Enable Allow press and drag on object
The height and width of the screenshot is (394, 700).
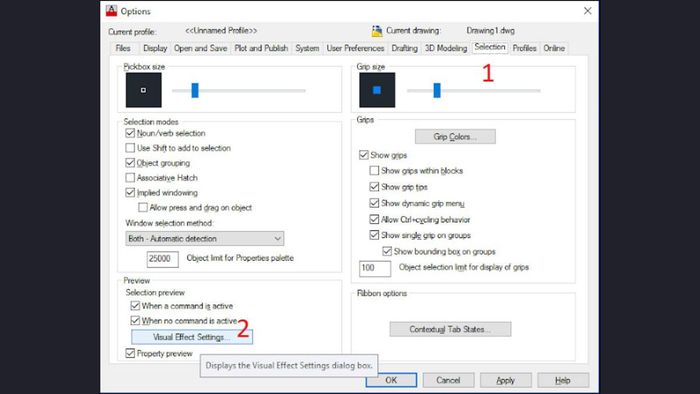tap(143, 207)
